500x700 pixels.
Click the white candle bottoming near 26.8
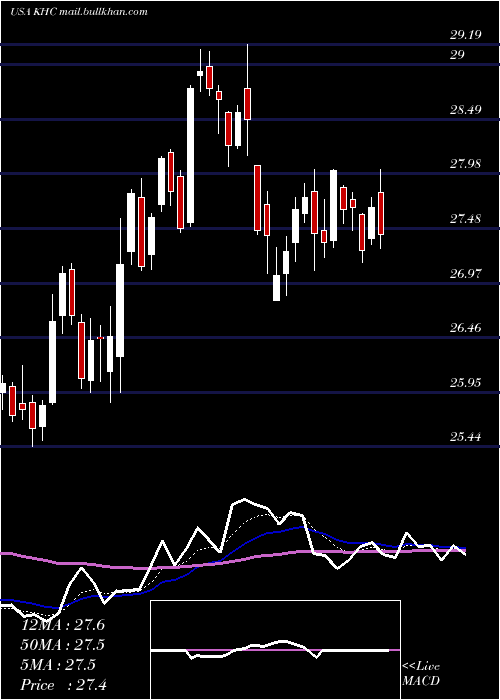pos(276,288)
